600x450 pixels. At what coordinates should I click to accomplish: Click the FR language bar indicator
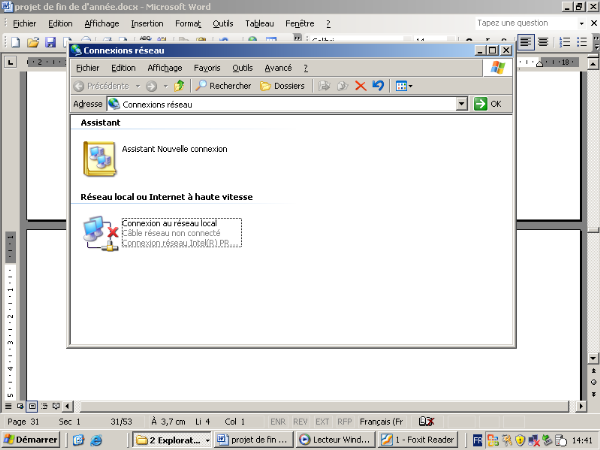(477, 440)
